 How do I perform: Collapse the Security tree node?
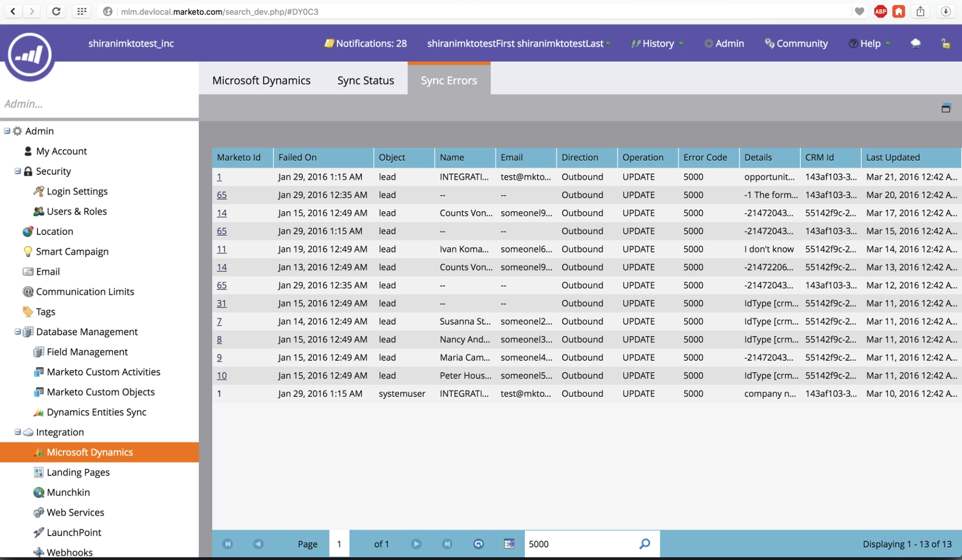(18, 171)
